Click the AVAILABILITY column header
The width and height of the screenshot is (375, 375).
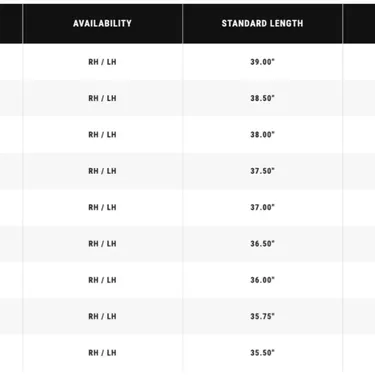pos(102,23)
